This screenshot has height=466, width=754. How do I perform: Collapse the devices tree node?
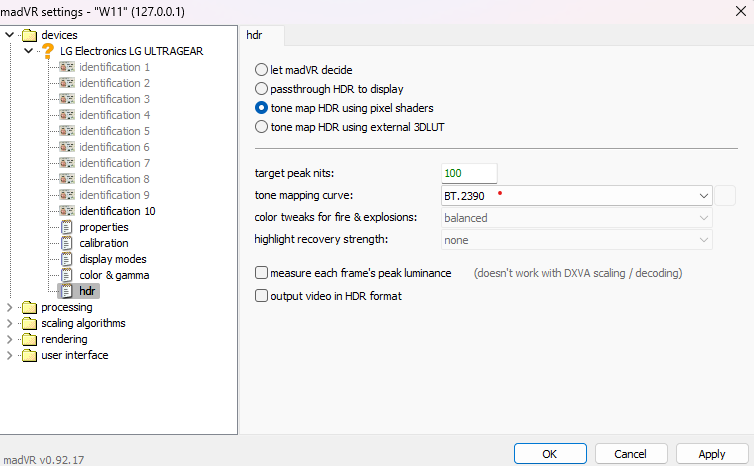[x=10, y=35]
